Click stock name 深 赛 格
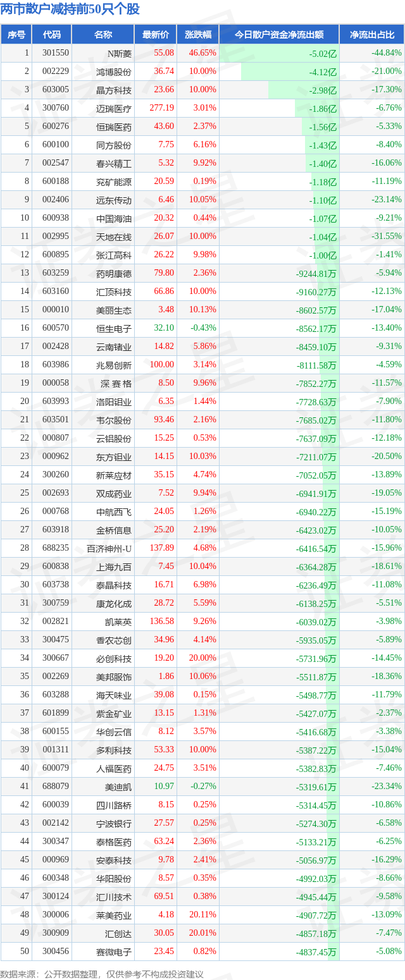The height and width of the screenshot is (980, 405). tap(116, 383)
